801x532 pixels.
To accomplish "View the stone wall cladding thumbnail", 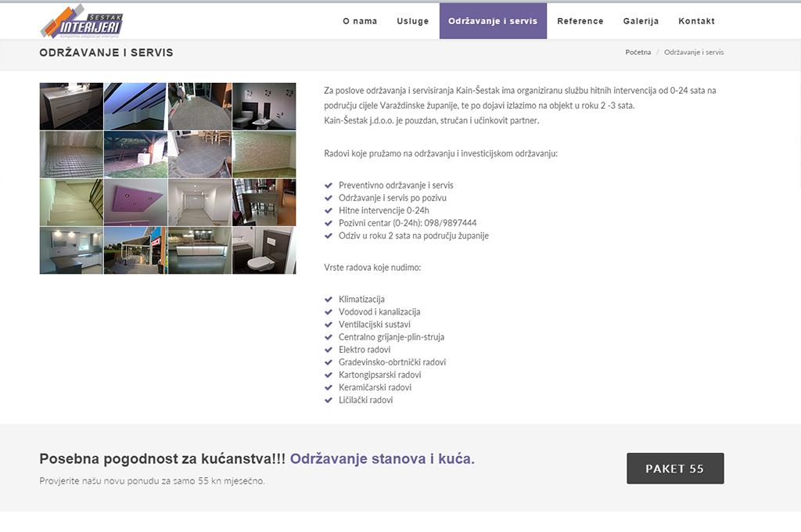I will (x=264, y=155).
